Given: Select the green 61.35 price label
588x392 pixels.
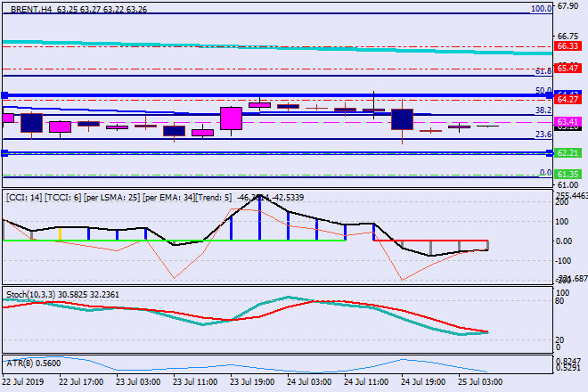Looking at the screenshot, I should 568,175.
